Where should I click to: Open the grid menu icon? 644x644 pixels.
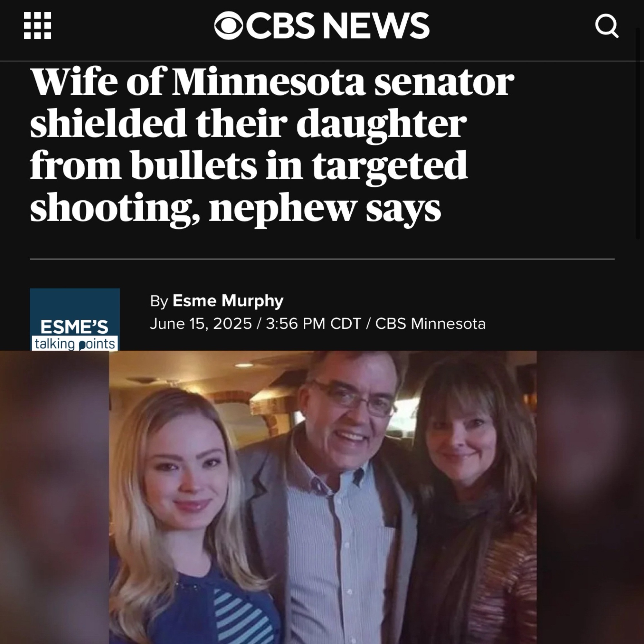pyautogui.click(x=38, y=26)
